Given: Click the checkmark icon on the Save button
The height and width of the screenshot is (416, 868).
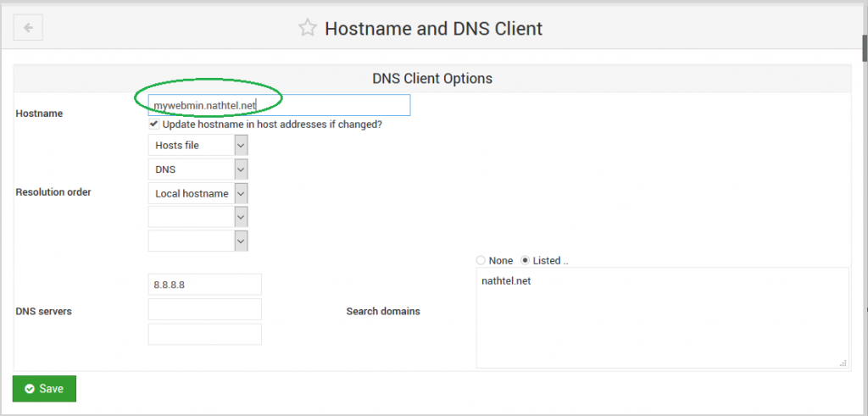Looking at the screenshot, I should (x=30, y=389).
